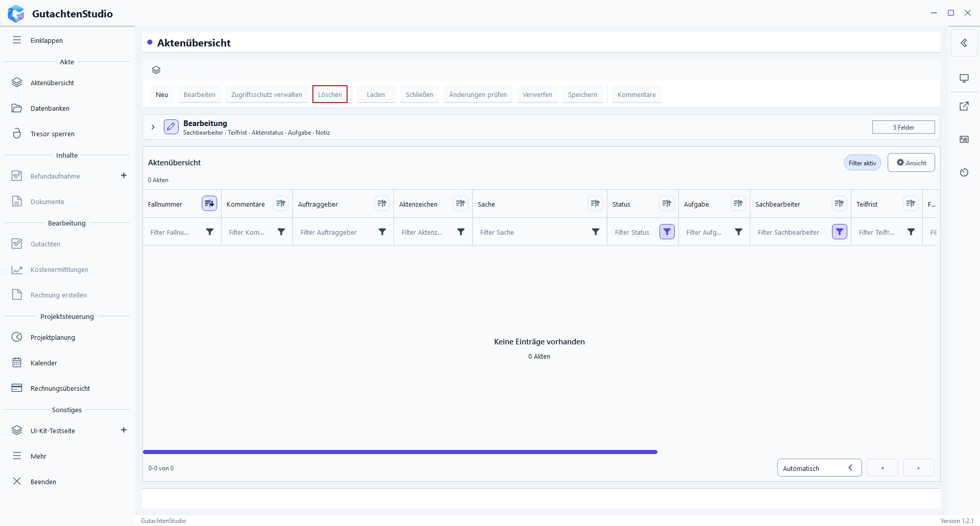Viewport: 980px width, 526px height.
Task: Click the plus icon next to UI-Kit-Testseite
Action: (124, 430)
